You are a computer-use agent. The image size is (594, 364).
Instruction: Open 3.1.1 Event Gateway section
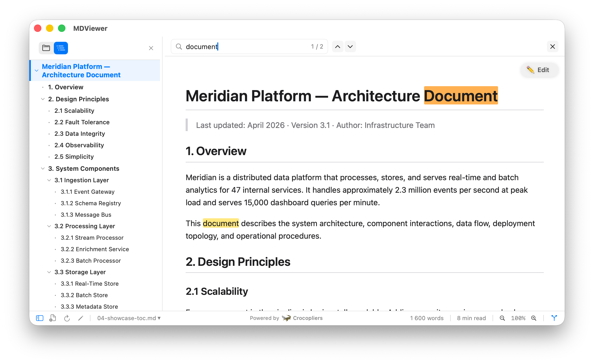coord(88,191)
